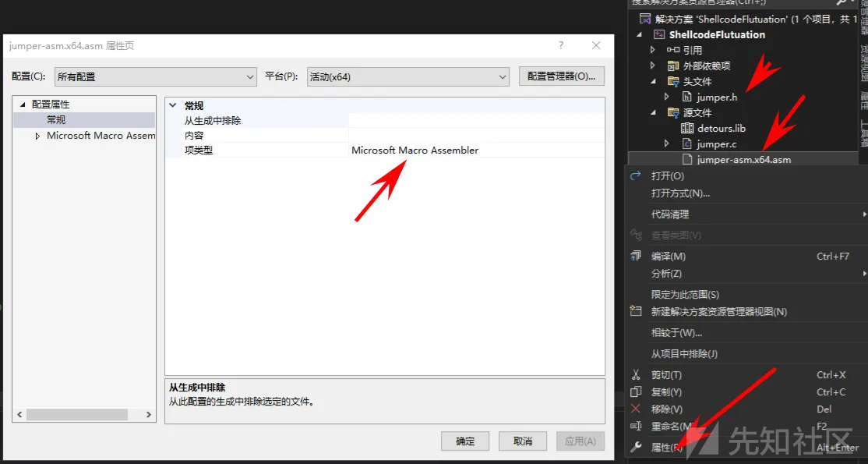Choose 打开(O) from the context menu

pos(668,175)
